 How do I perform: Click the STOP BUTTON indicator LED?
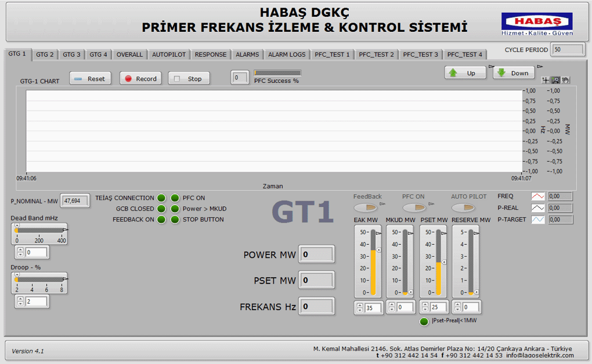(175, 220)
